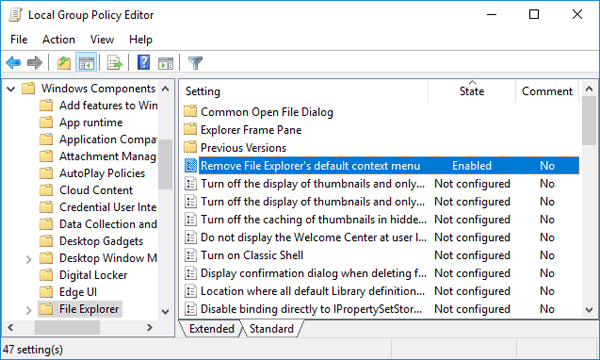
Task: Click the Local Group Policy Editor title bar icon
Action: coord(16,15)
